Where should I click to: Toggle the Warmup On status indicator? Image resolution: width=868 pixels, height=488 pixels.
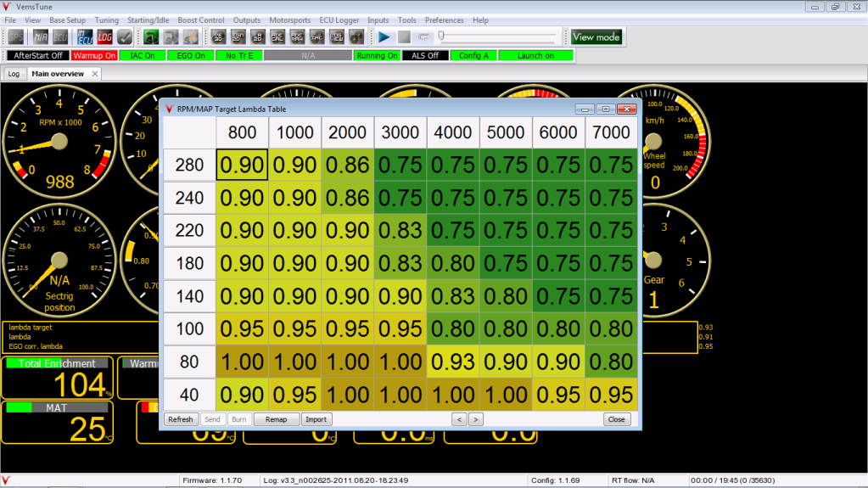pos(94,56)
